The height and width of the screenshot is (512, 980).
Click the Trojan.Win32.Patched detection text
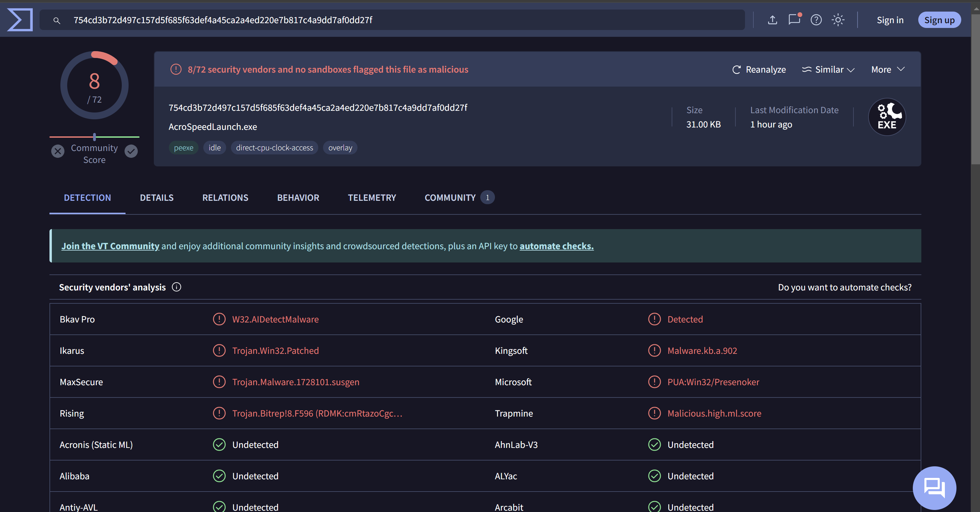275,350
